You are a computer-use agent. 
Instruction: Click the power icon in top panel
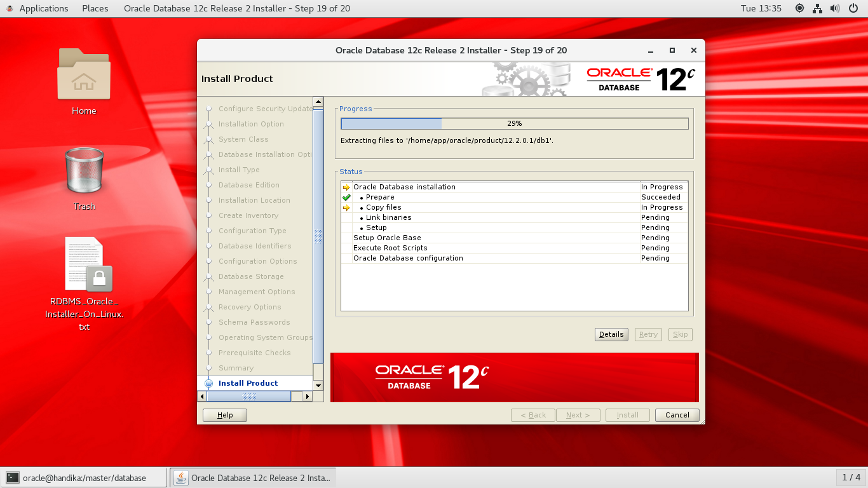[854, 8]
